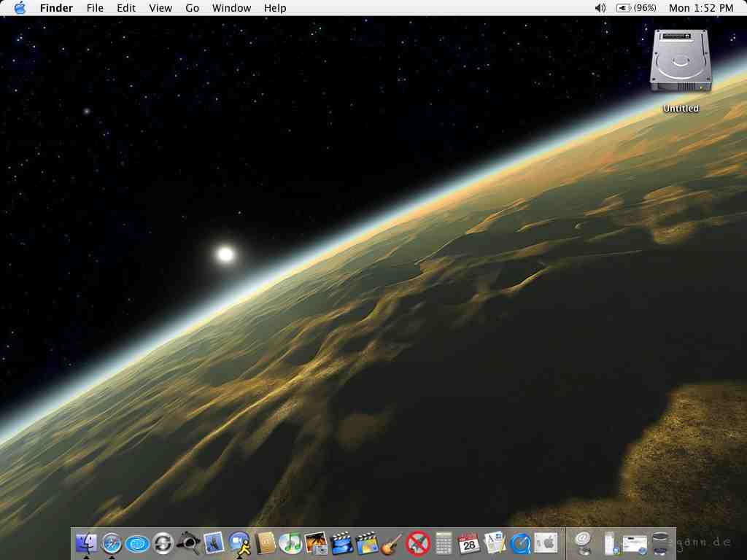Image resolution: width=747 pixels, height=560 pixels.
Task: Open the document-and-pencil dock app
Action: (495, 543)
